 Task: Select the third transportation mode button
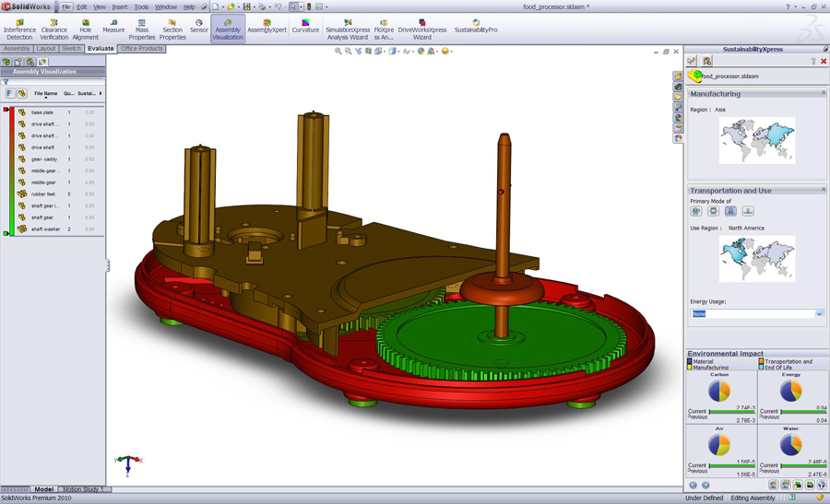[x=730, y=212]
